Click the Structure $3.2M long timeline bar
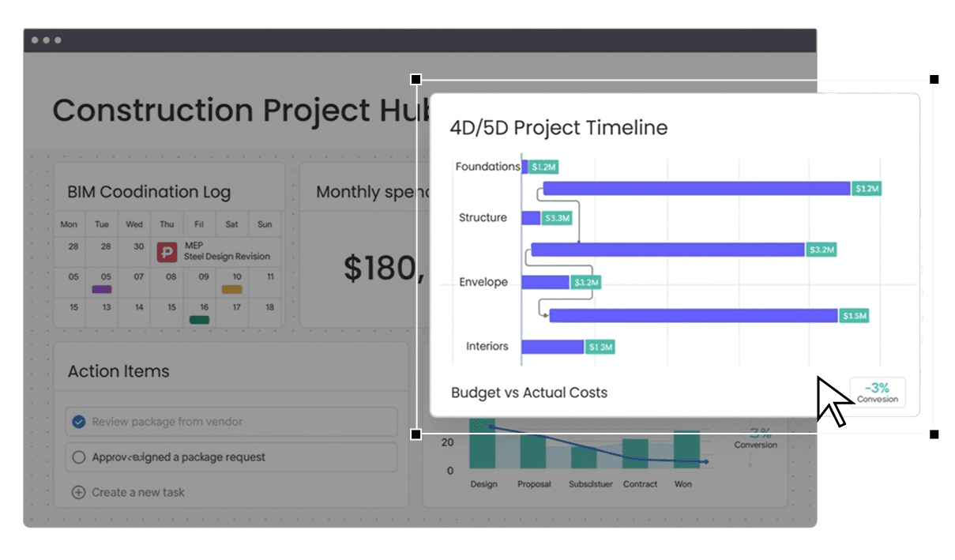The width and height of the screenshot is (955, 560). point(667,250)
